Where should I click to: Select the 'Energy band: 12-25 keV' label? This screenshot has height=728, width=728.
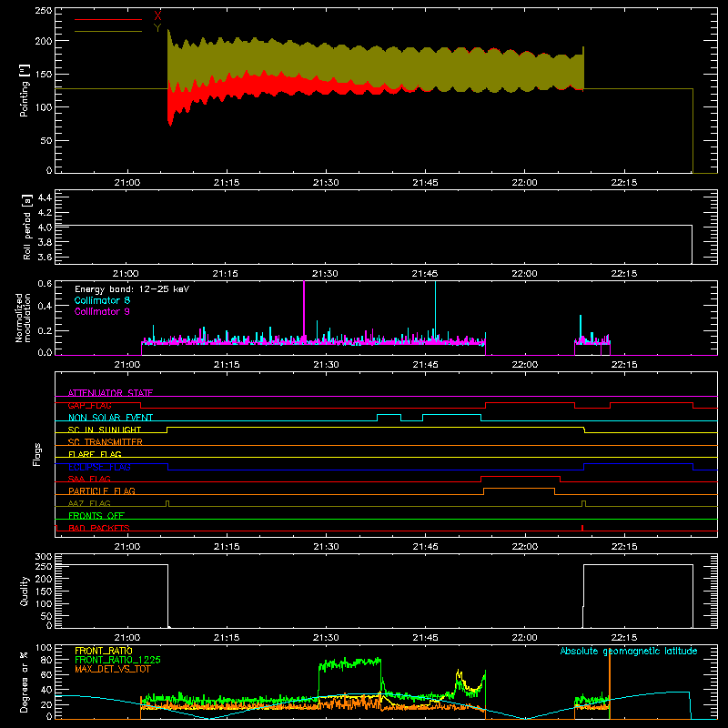[x=132, y=289]
